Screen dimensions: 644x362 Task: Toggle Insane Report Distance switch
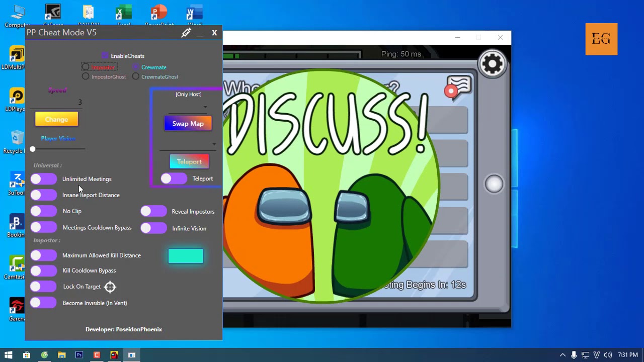(x=43, y=195)
